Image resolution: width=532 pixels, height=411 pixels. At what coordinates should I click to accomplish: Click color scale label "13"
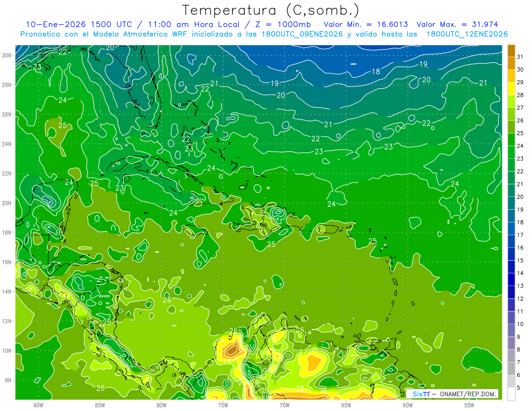[x=520, y=286]
